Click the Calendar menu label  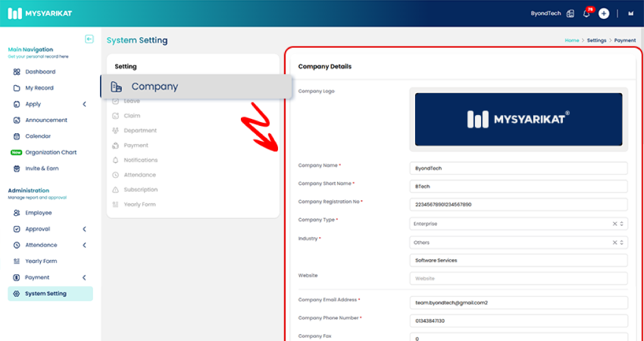point(38,137)
